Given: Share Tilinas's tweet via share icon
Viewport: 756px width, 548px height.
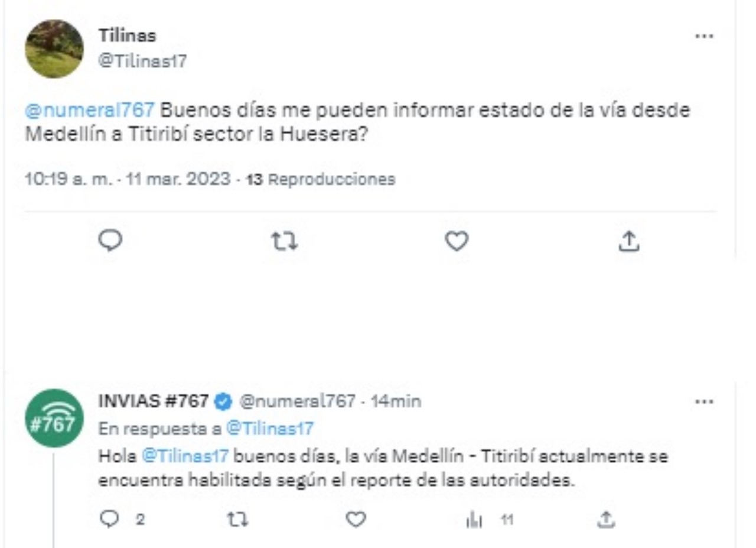Looking at the screenshot, I should pyautogui.click(x=630, y=241).
